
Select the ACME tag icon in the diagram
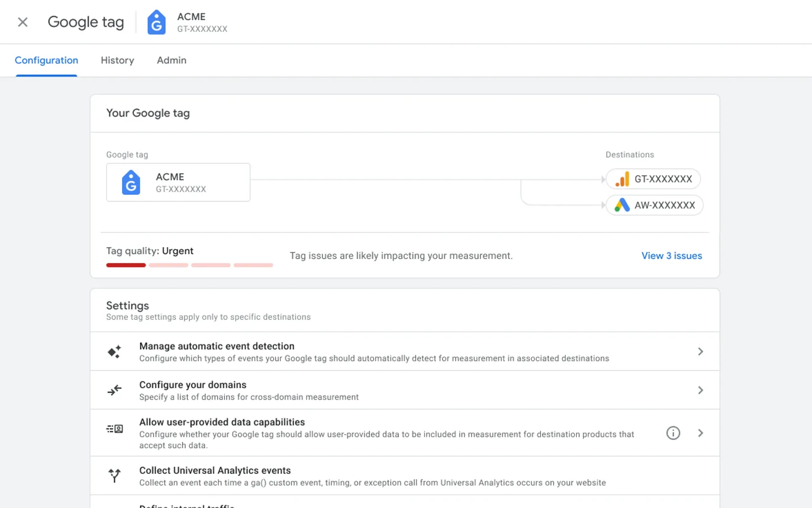coord(131,182)
